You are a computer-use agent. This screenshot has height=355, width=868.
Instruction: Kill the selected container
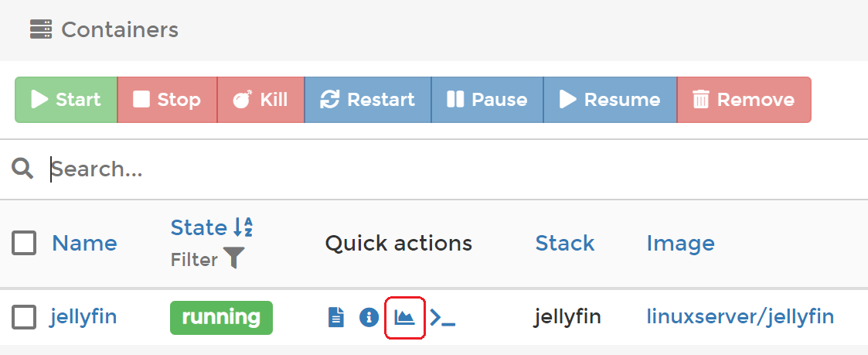[260, 100]
